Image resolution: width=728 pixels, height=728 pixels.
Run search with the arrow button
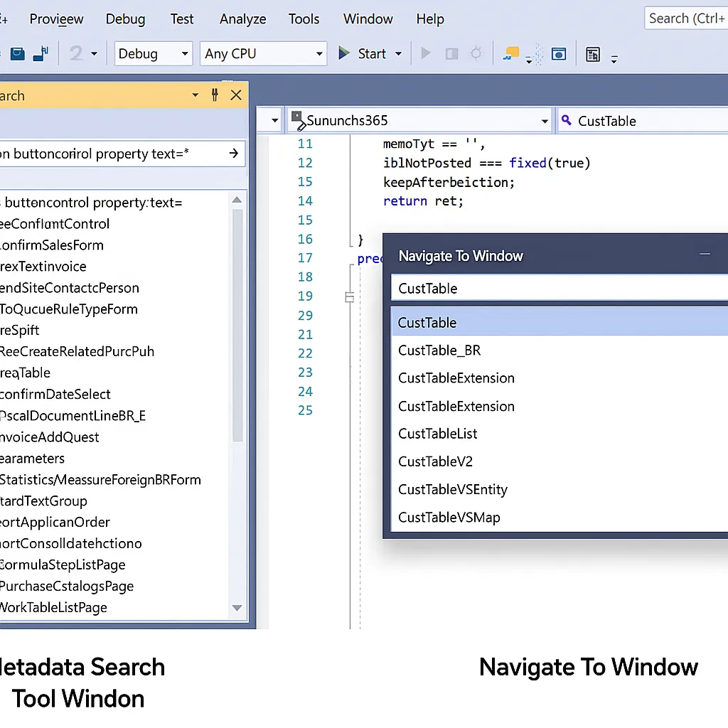tap(233, 153)
